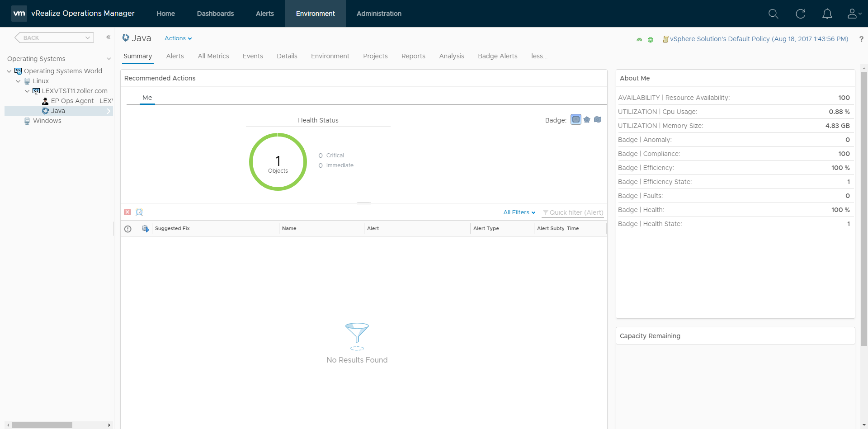Collapse the Linux tree node
The image size is (868, 429).
18,81
